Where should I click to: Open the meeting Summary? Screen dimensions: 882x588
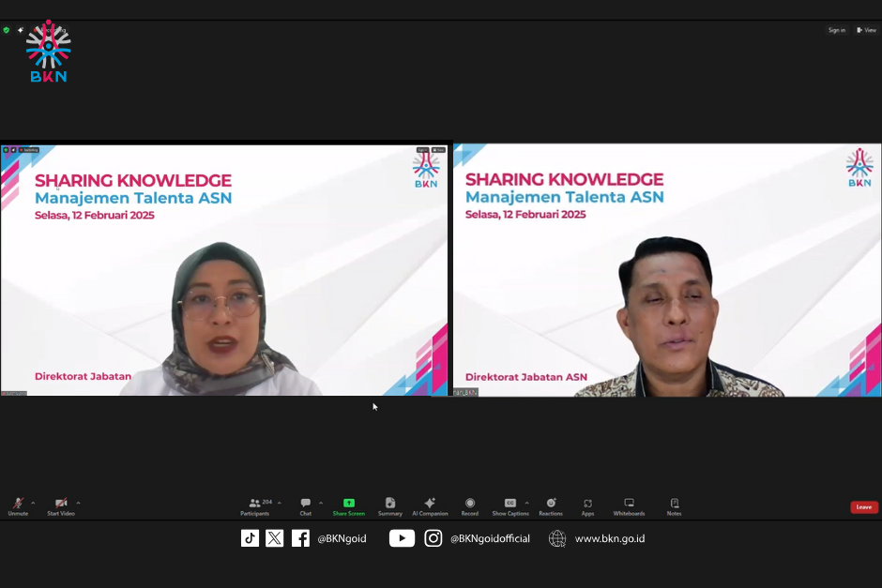(x=389, y=505)
